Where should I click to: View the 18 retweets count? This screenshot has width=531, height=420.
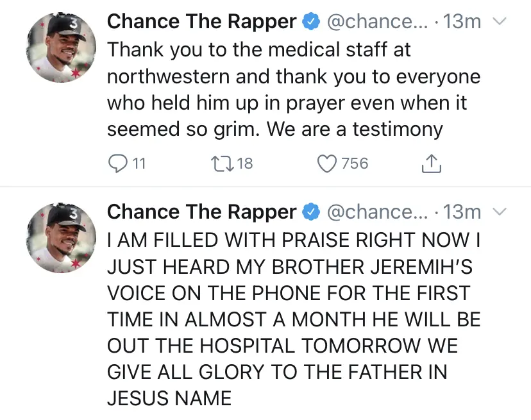(245, 164)
